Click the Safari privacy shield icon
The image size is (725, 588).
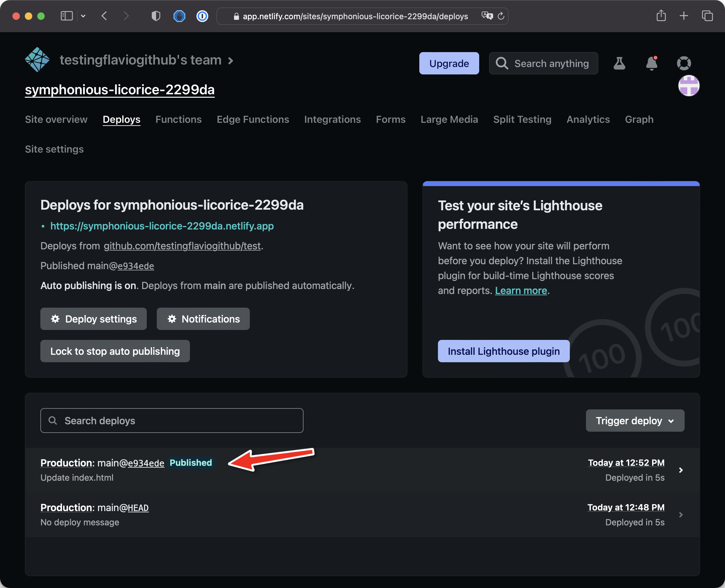tap(155, 16)
